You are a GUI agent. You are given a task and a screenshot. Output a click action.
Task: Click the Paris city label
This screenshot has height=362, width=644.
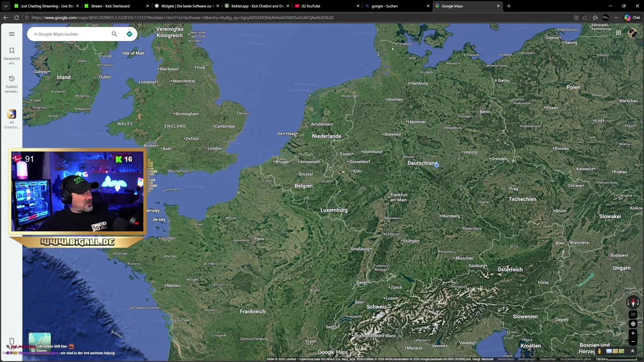tap(259, 238)
